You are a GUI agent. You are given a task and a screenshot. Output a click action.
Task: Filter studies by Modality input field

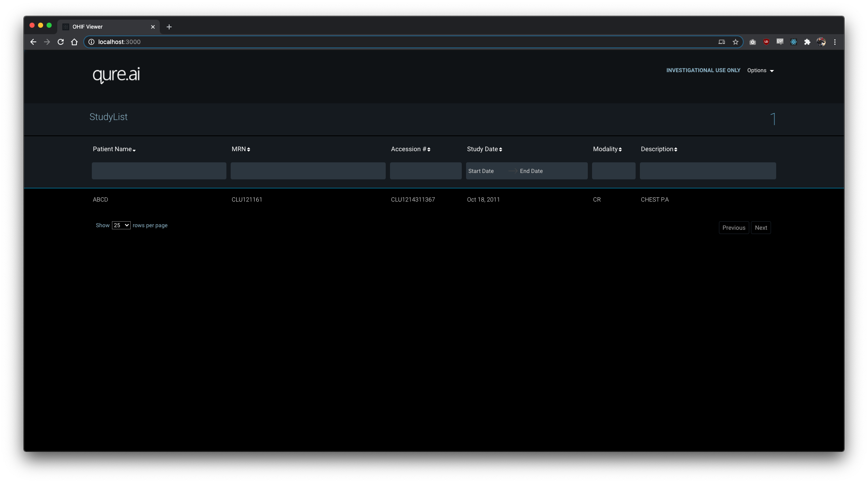tap(613, 171)
